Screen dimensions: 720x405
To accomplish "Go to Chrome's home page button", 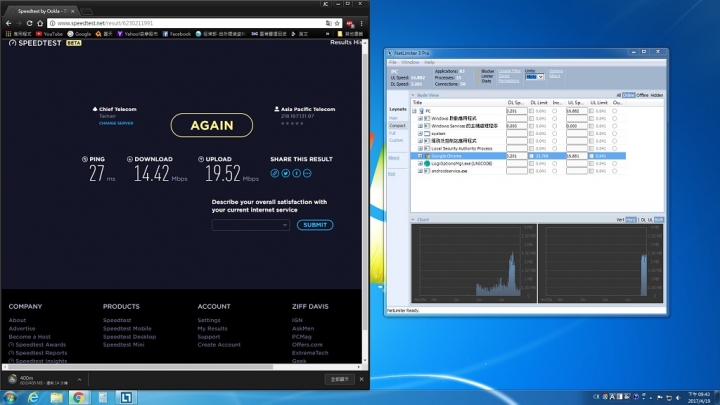I will click(x=40, y=23).
